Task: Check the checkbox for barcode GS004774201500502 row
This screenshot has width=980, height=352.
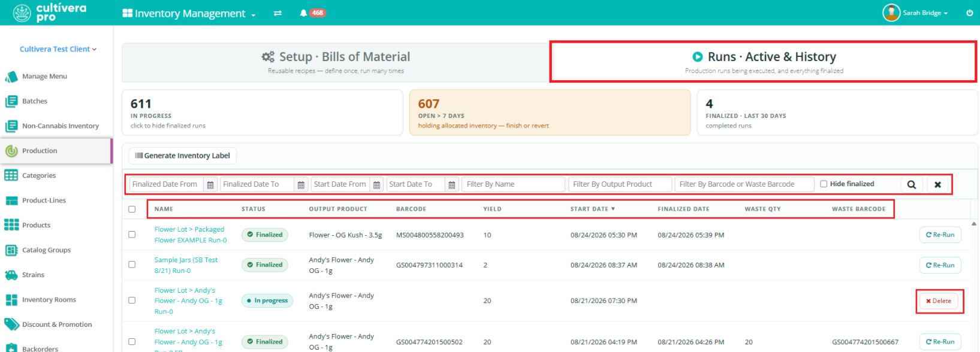Action: (x=132, y=342)
